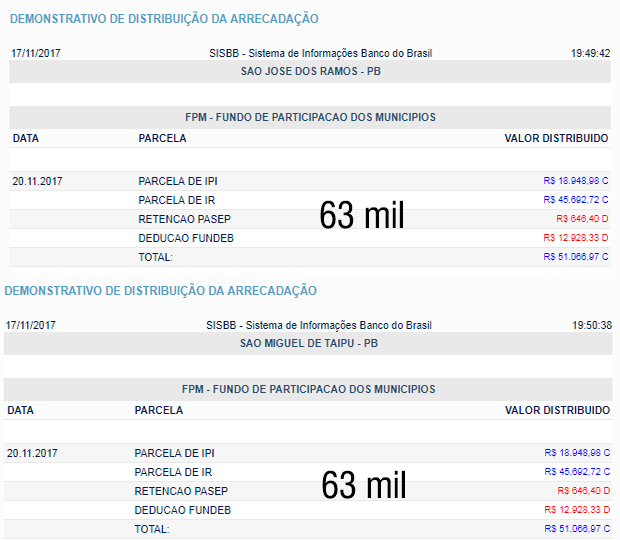Screen dimensions: 620x540
Task: Select the total R$ 51.066,97 C for Sao Miguel de Taipu
Action: (577, 529)
